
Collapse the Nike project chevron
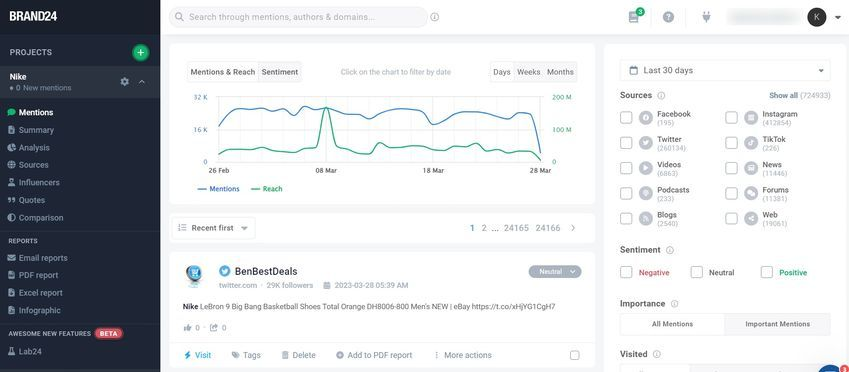(x=142, y=82)
